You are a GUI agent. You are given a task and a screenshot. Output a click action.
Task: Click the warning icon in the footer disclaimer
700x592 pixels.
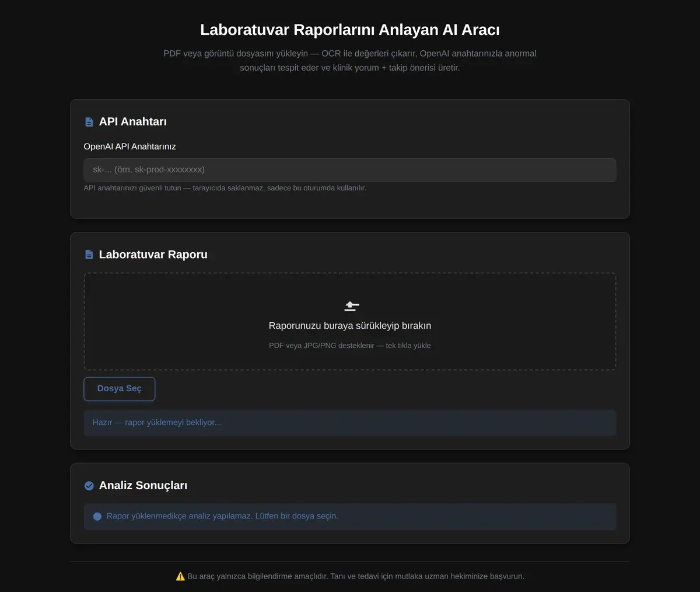pos(180,576)
